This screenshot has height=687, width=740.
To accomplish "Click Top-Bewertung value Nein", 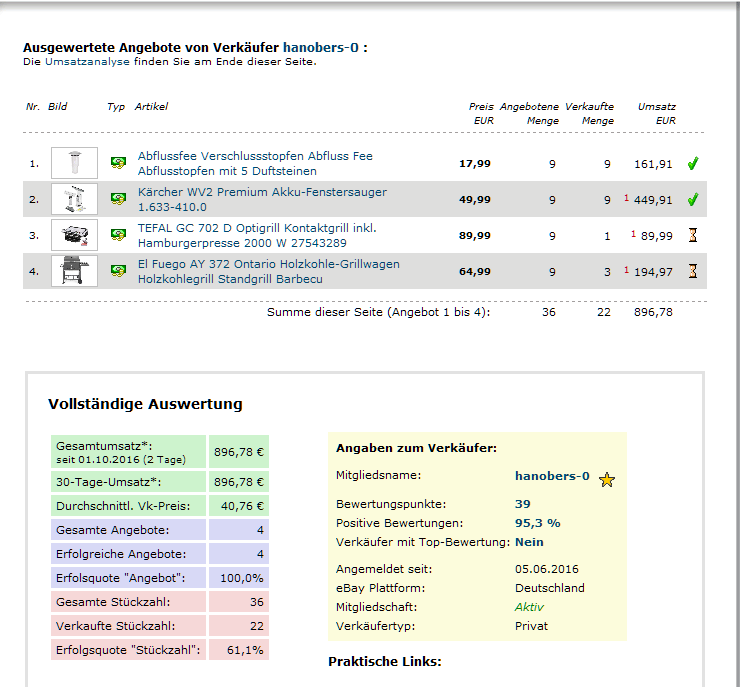I will [529, 542].
